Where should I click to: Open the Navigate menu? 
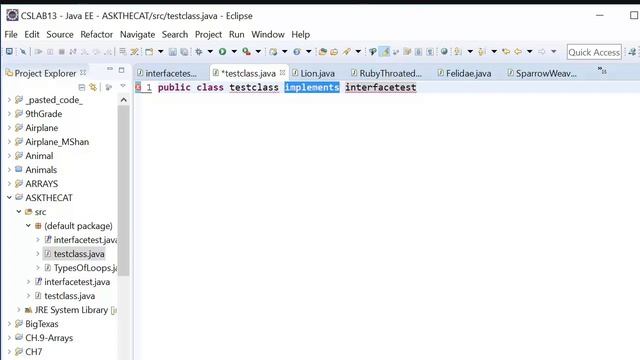coord(137,34)
